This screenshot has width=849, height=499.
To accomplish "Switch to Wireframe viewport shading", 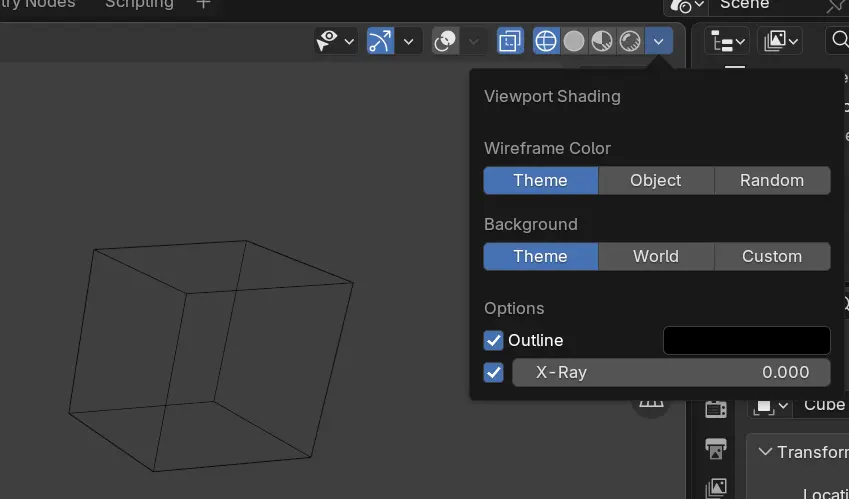I will click(x=546, y=41).
